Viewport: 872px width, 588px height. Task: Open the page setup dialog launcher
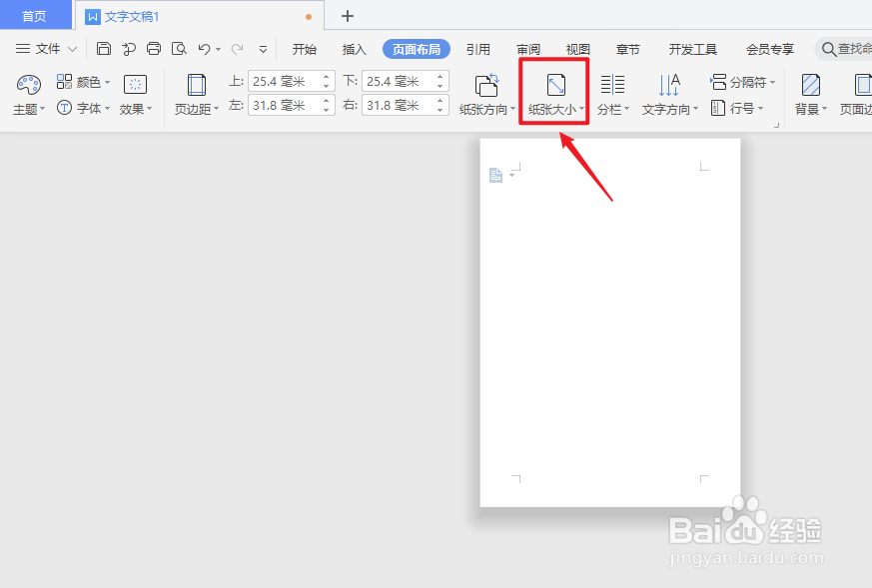[776, 125]
